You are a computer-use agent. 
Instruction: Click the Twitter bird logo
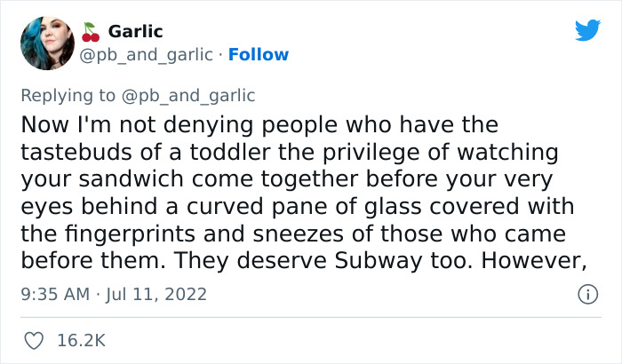pyautogui.click(x=587, y=30)
